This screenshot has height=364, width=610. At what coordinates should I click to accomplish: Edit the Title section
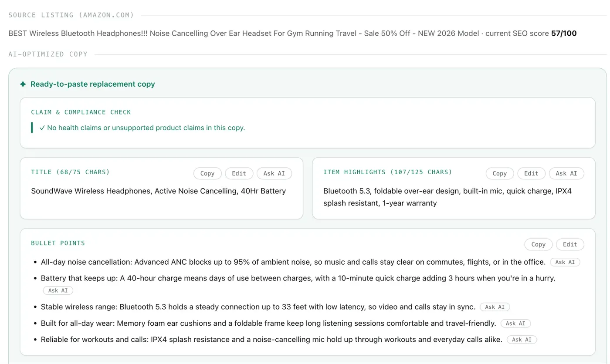tap(239, 173)
